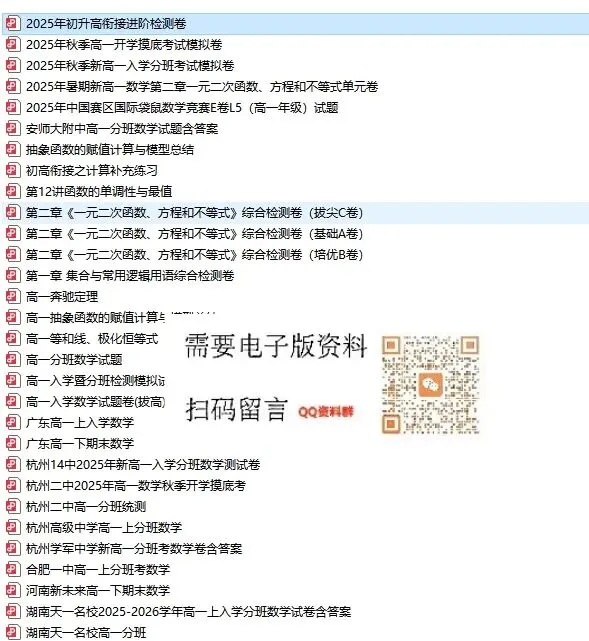Select file 第12讲函数的单调性与最值

point(99,191)
